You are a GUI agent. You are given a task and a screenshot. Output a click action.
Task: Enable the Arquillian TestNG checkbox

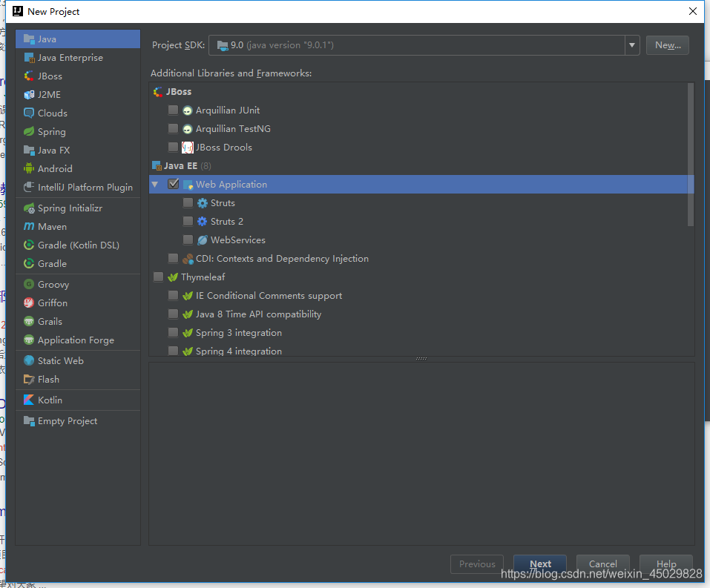pyautogui.click(x=173, y=128)
